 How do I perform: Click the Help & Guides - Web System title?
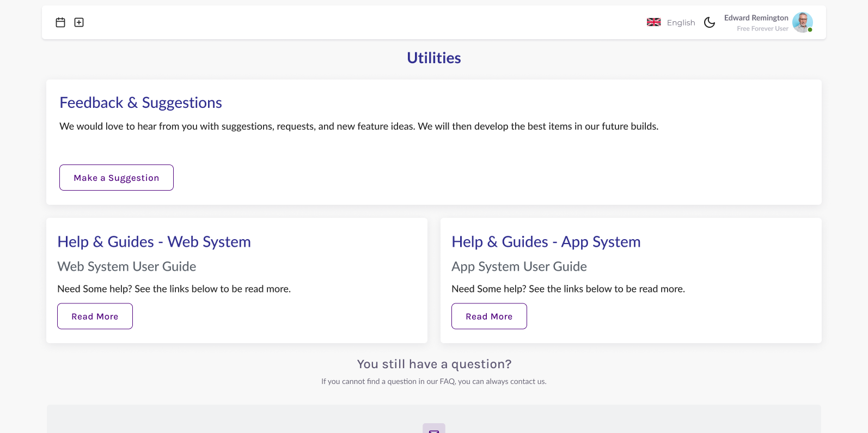[154, 242]
